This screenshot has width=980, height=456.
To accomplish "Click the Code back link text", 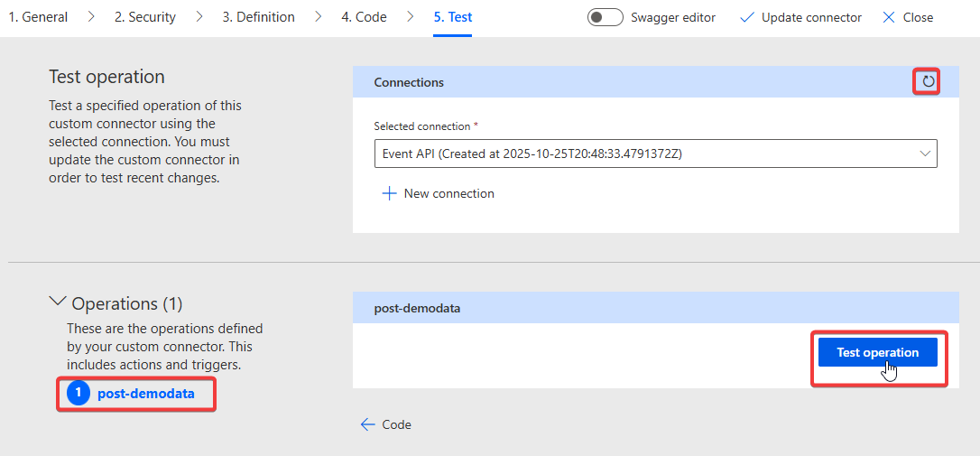I will 396,424.
